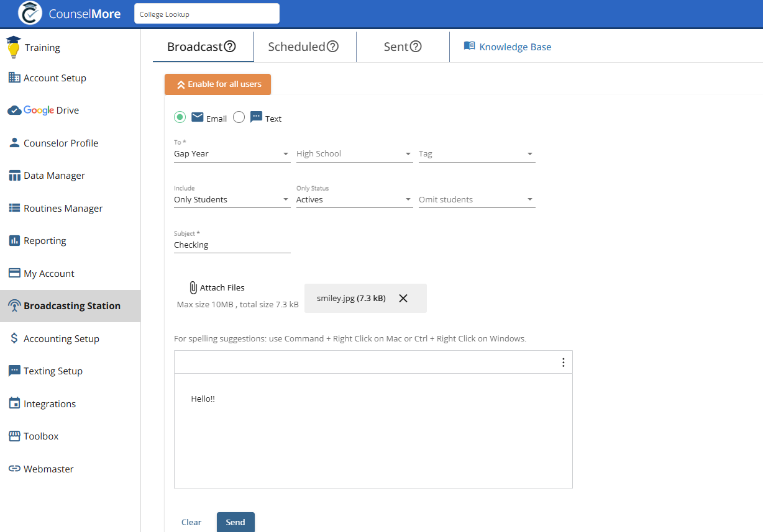Click the help icon beside Scheduled

[x=332, y=47]
